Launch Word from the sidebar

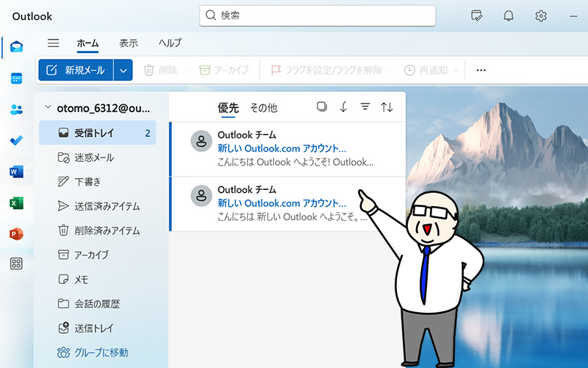point(16,171)
